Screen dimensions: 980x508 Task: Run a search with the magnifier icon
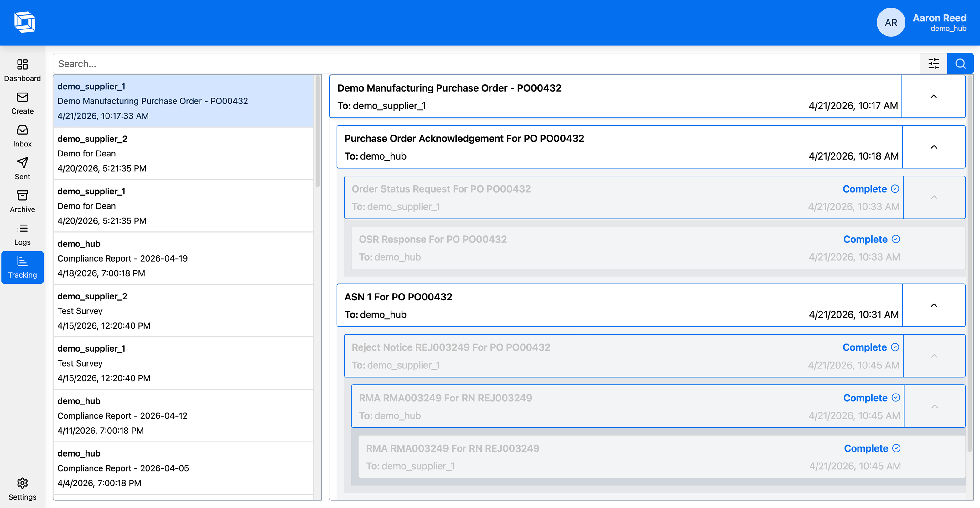960,63
